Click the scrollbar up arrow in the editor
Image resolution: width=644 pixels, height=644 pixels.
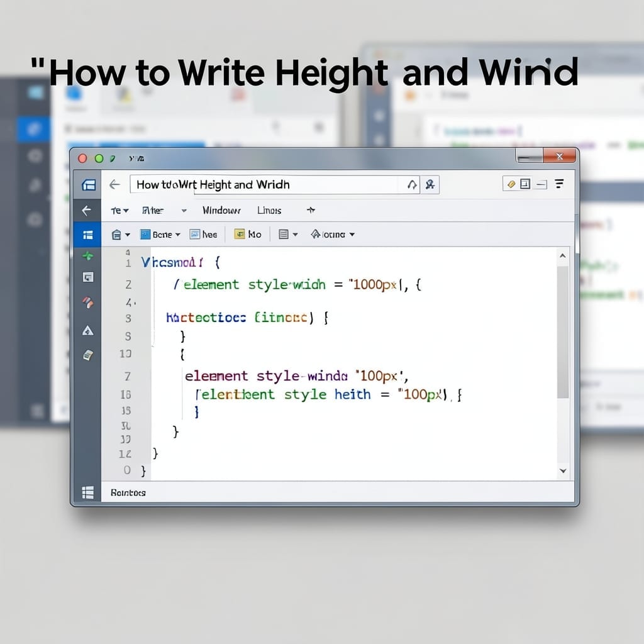tap(563, 256)
